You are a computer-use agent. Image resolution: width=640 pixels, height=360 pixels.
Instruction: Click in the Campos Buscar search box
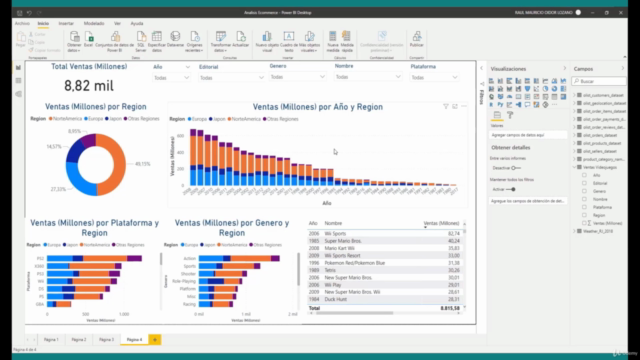click(599, 81)
